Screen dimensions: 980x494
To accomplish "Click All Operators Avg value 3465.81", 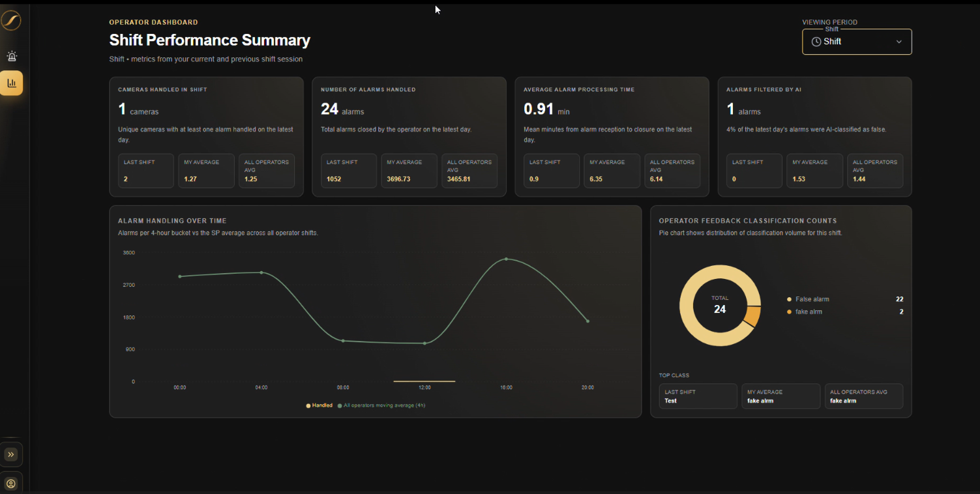I will tap(458, 179).
